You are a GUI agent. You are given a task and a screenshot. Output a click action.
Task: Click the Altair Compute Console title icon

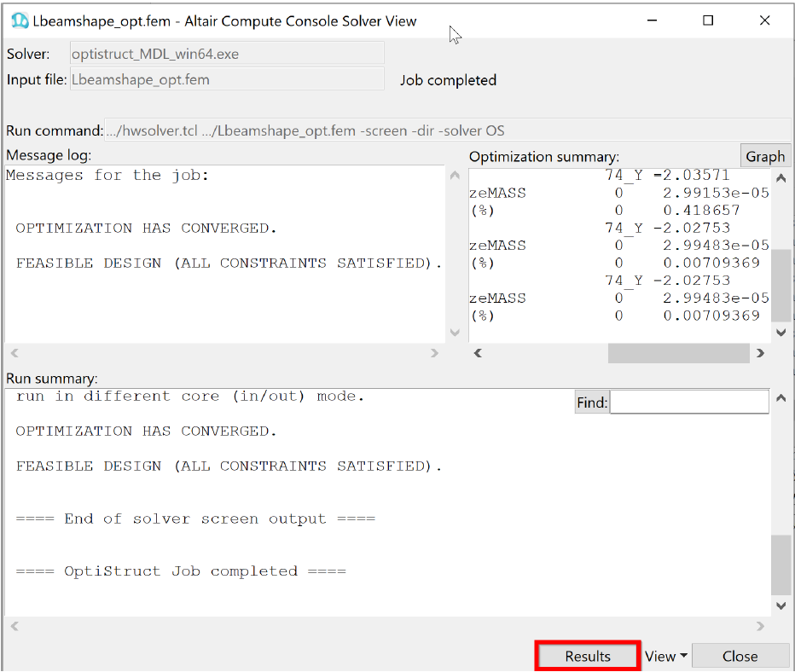(x=20, y=20)
